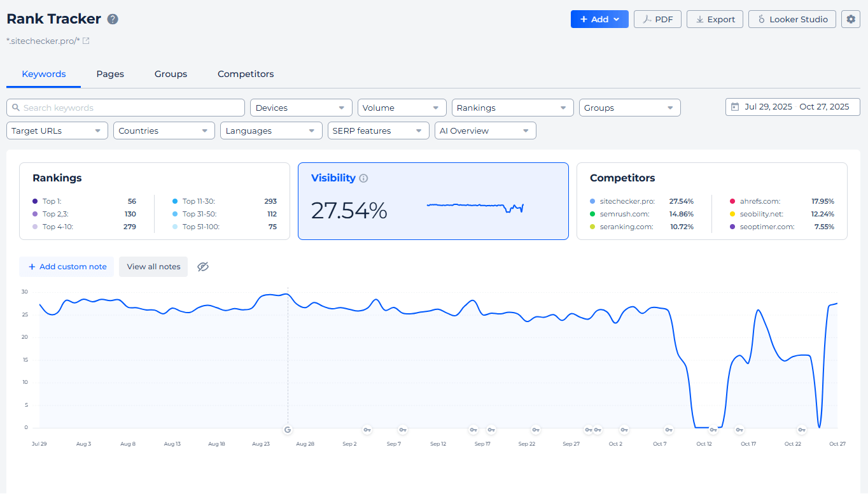Click the Google update marker on the chart
Image resolution: width=868 pixels, height=494 pixels.
click(288, 430)
